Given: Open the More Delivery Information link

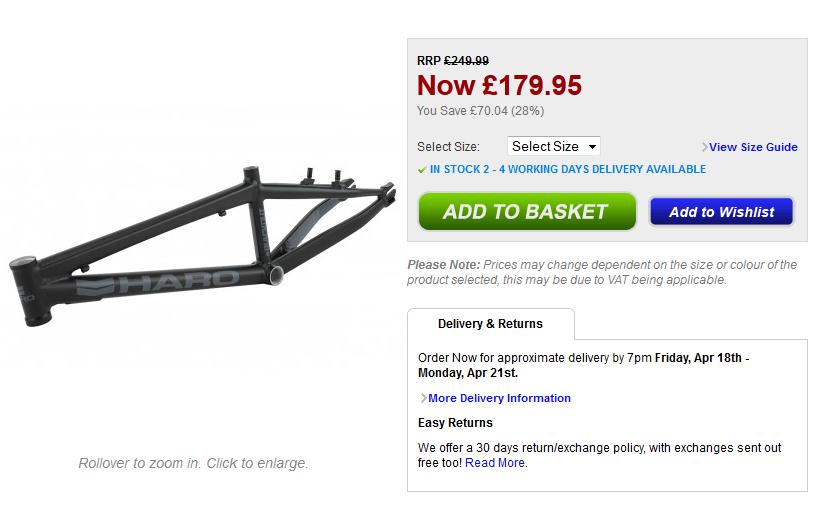Looking at the screenshot, I should point(499,398).
